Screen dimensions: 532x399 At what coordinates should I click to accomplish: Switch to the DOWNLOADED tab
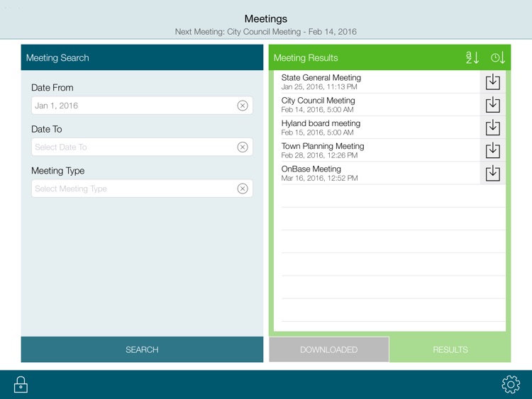coord(328,349)
